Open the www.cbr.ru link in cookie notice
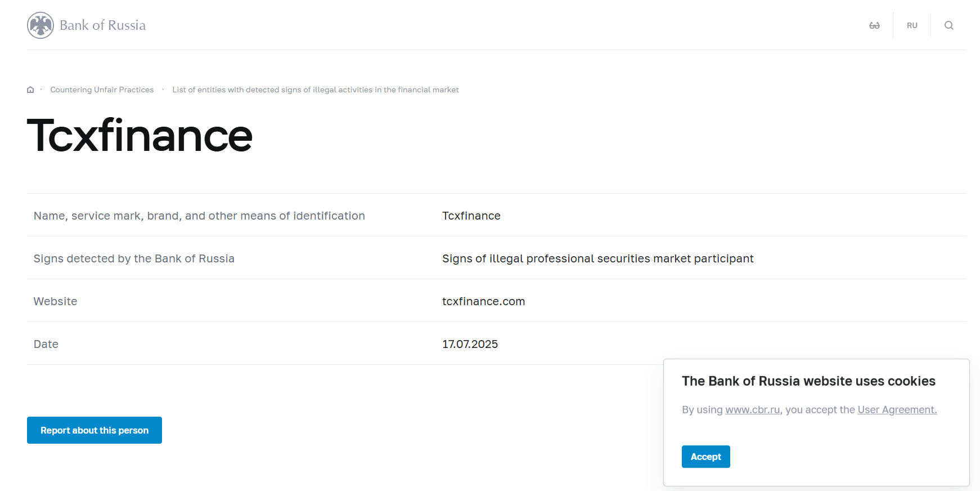 tap(752, 410)
